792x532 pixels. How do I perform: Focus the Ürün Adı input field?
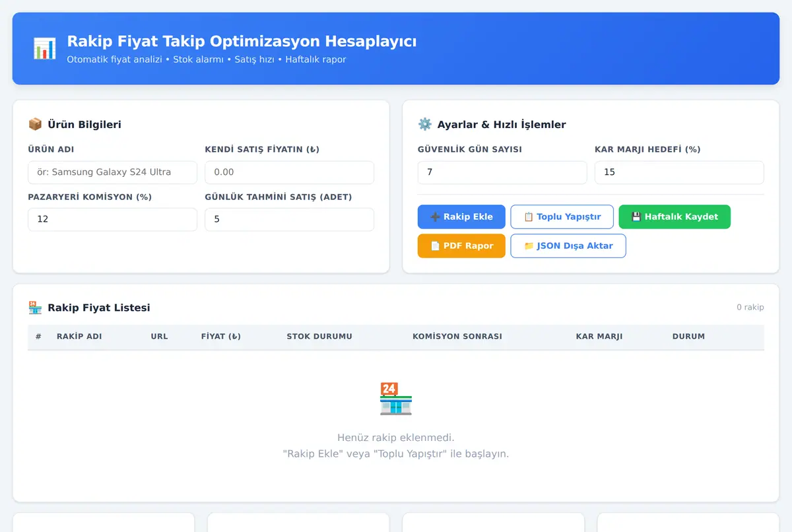tap(112, 172)
